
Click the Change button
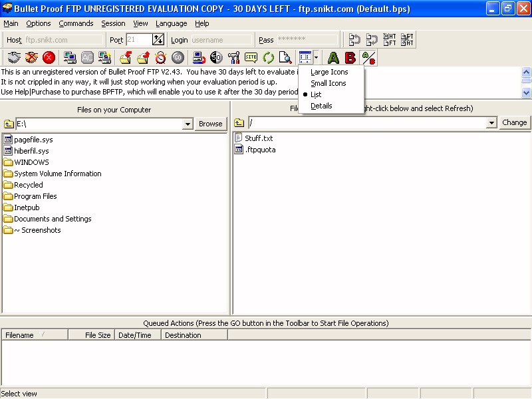click(514, 122)
